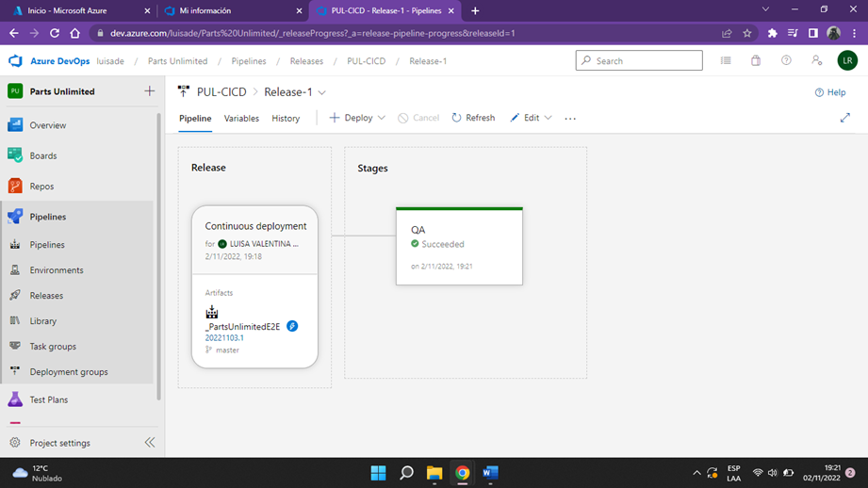
Task: Switch to the Variables tab
Action: [x=241, y=118]
